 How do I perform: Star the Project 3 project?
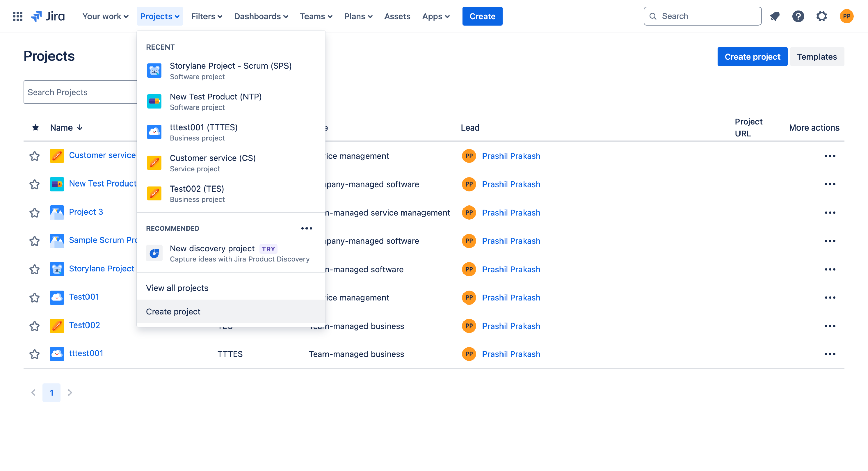coord(35,213)
